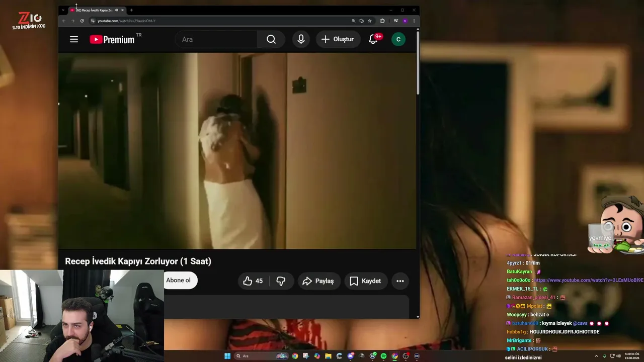Go forward in the browser
This screenshot has height=362, width=644.
[x=73, y=21]
